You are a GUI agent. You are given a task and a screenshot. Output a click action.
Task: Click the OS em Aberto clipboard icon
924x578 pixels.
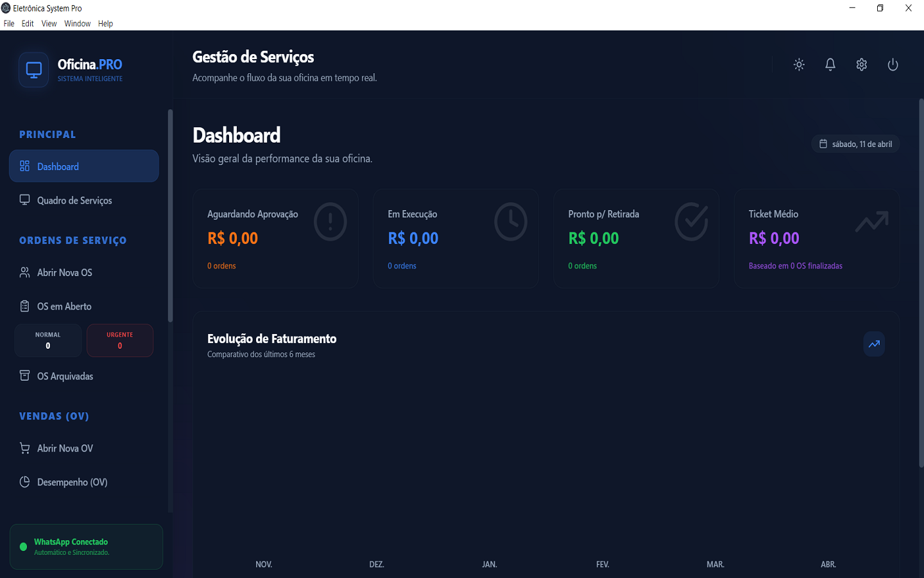[x=24, y=306]
